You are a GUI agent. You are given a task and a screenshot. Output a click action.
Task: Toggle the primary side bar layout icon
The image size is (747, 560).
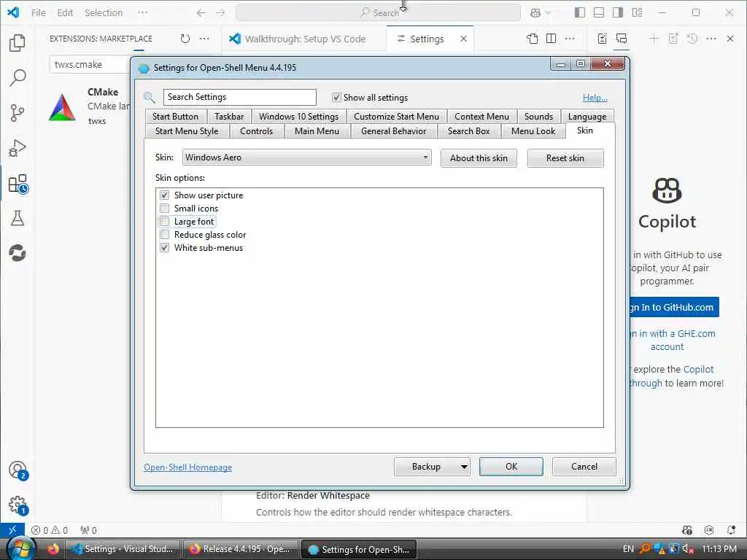pos(580,13)
